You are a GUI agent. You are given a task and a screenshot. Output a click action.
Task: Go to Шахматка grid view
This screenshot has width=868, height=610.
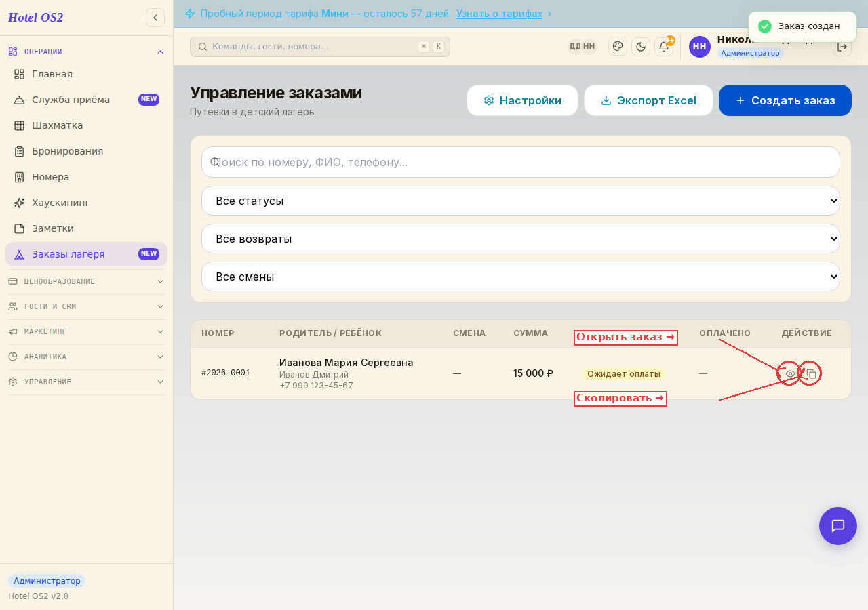click(86, 125)
